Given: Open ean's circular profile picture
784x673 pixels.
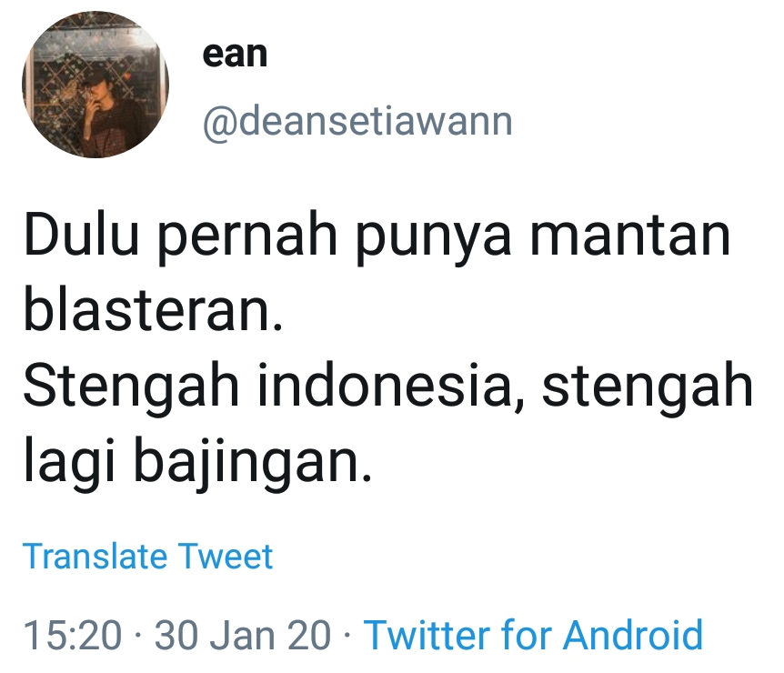Looking at the screenshot, I should click(95, 85).
